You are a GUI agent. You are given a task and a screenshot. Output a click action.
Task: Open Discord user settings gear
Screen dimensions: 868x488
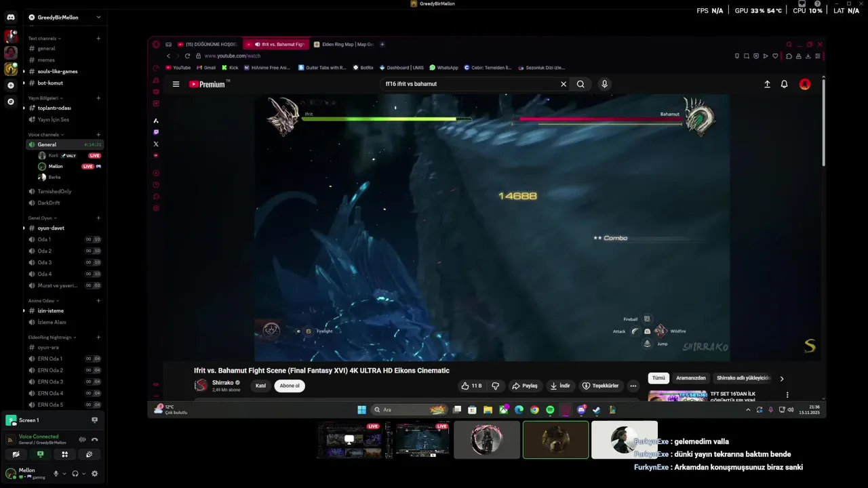[x=94, y=474]
